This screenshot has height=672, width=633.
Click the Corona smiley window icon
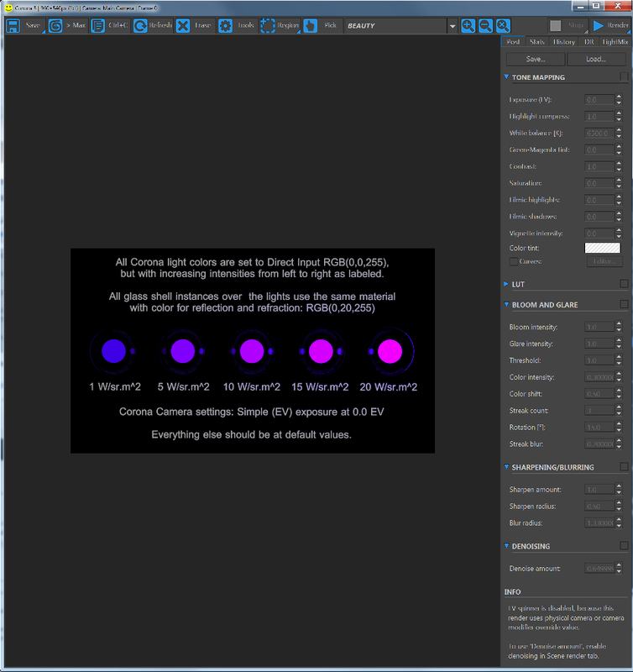8,8
